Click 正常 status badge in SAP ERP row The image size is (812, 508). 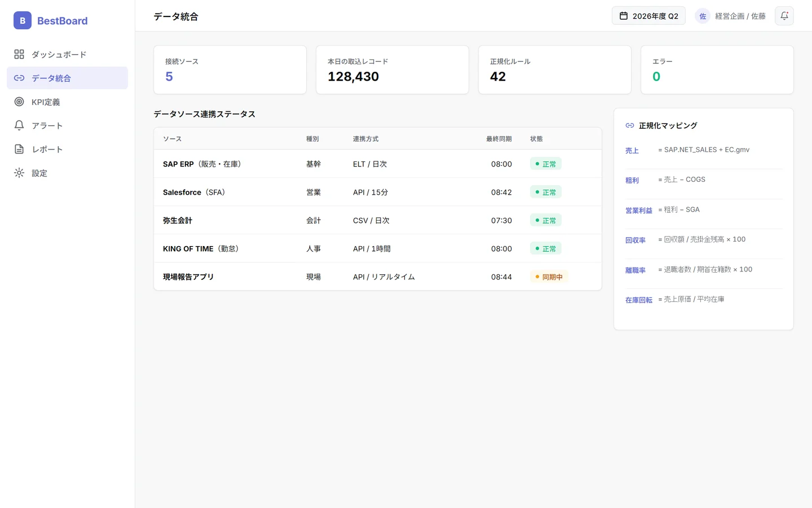546,164
